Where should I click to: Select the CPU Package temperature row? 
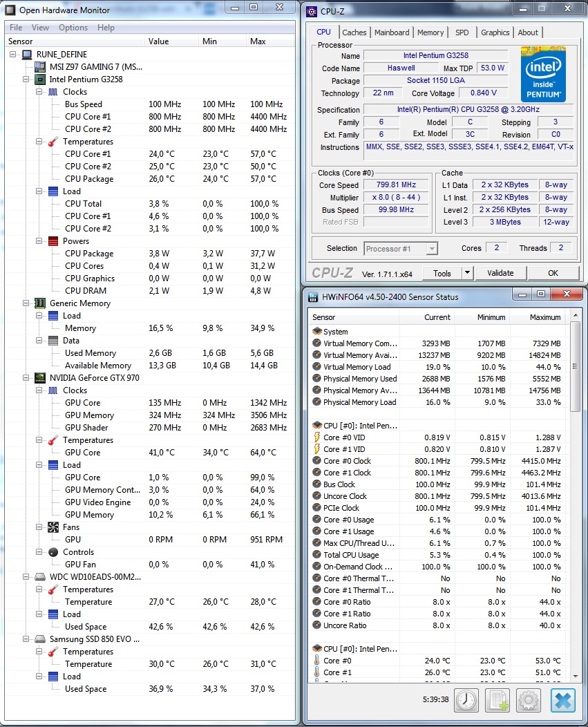pos(150,179)
